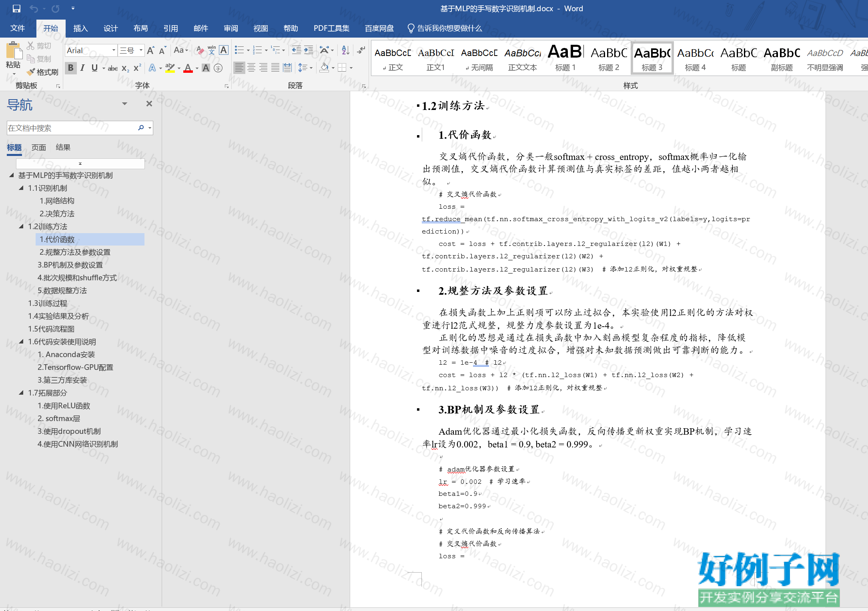Viewport: 868px width, 611px height.
Task: Open the Change Case (Aa) dropdown
Action: coord(181,50)
